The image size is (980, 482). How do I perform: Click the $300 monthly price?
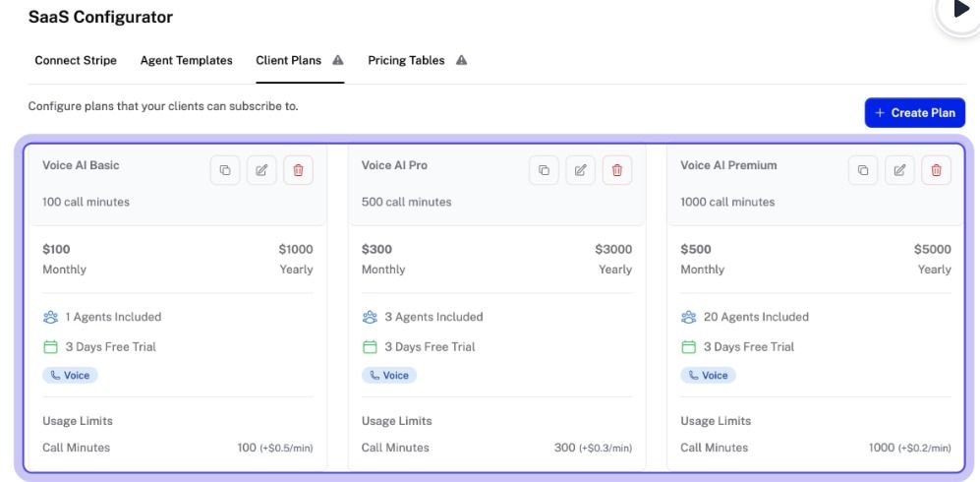pyautogui.click(x=376, y=250)
